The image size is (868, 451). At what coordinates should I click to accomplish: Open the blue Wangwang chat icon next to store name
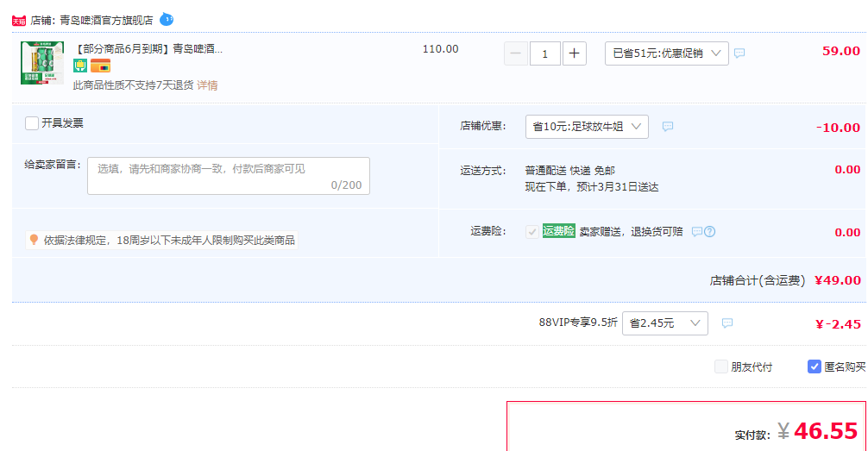(x=166, y=19)
